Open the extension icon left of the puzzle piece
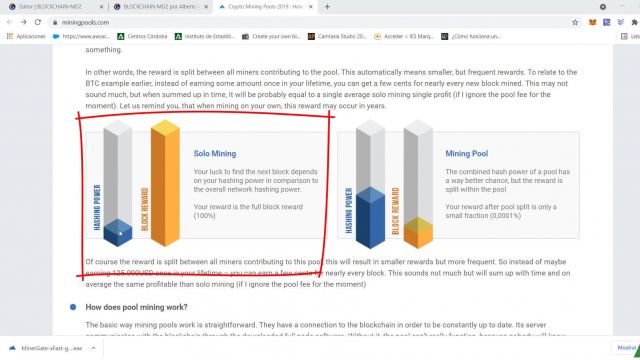The width and height of the screenshot is (640, 360). tap(620, 22)
